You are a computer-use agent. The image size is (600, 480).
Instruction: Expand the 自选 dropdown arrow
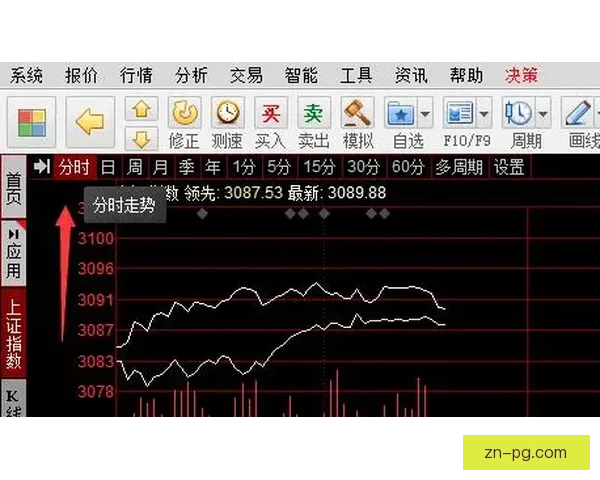pyautogui.click(x=425, y=113)
